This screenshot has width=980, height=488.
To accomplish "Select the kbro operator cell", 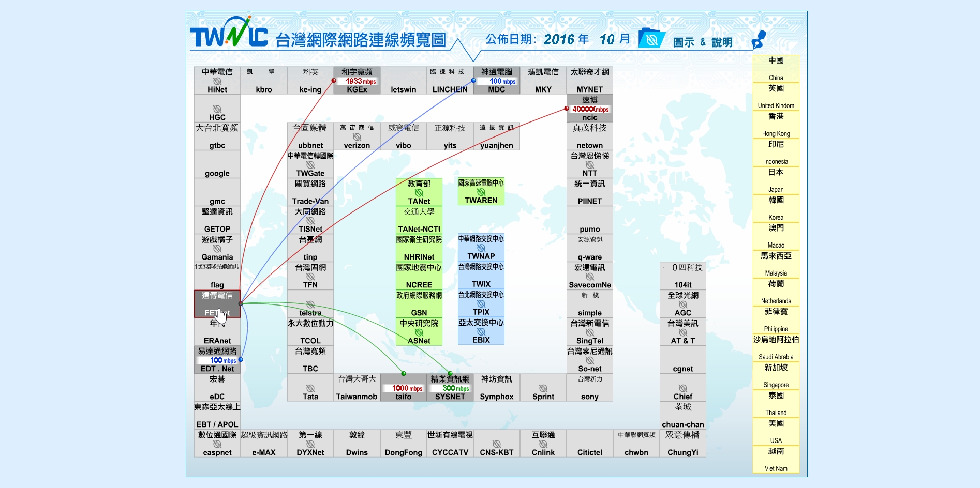I will point(264,81).
